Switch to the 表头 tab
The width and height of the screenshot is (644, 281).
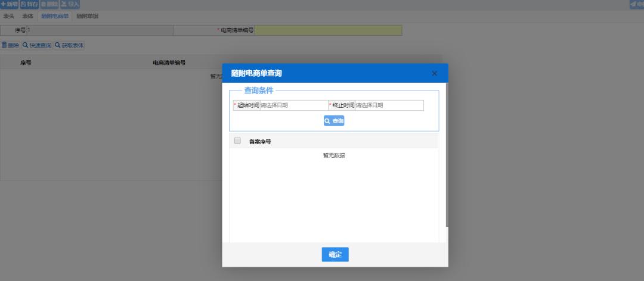8,17
